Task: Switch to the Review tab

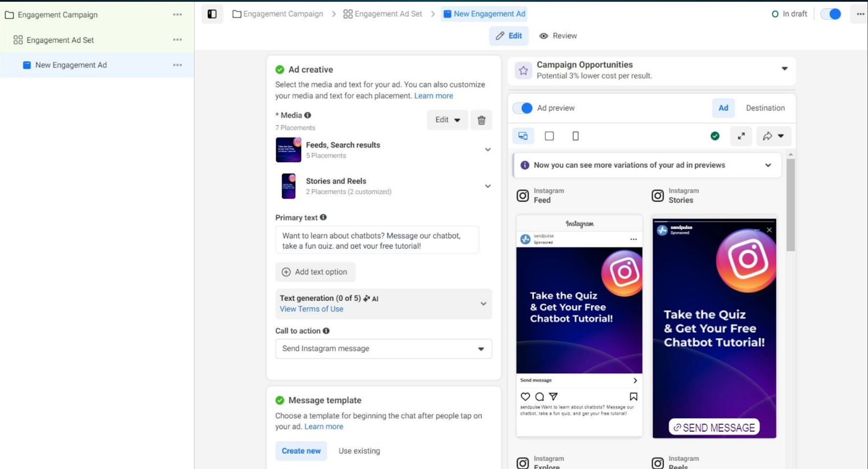Action: (558, 36)
